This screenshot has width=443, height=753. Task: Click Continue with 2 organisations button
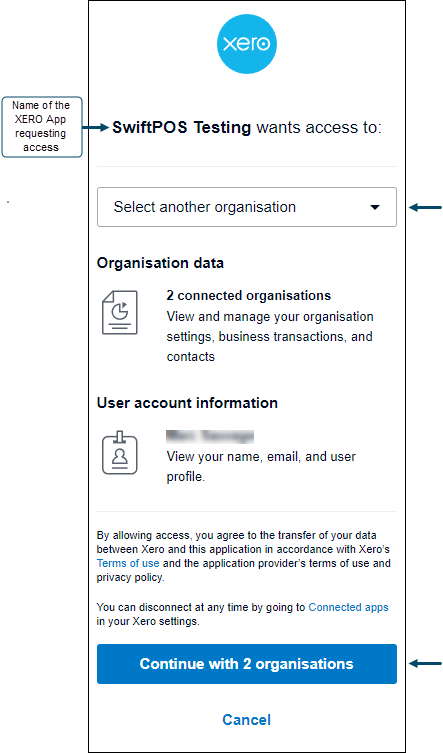[x=247, y=664]
